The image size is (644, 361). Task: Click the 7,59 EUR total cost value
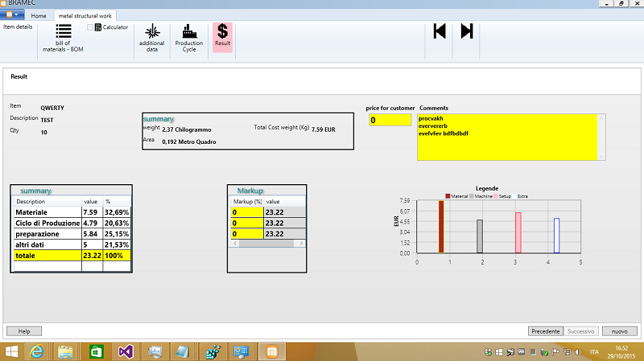pos(324,129)
